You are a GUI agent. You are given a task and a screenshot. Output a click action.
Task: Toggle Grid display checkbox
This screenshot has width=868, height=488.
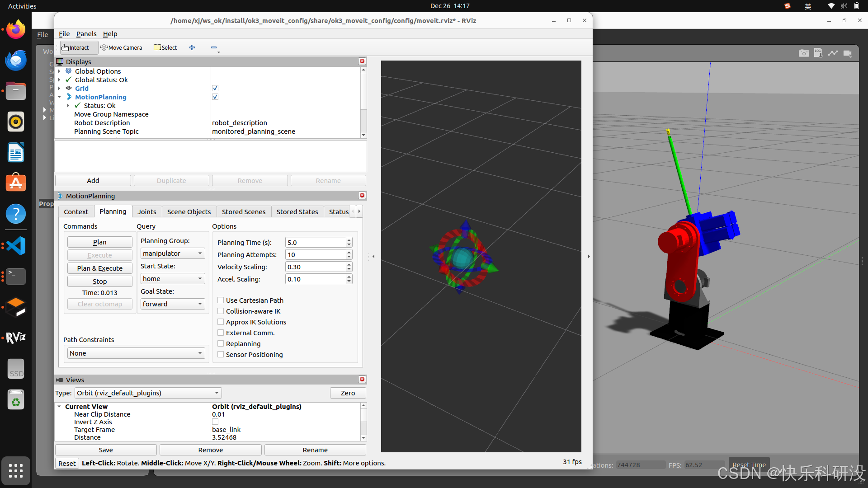click(x=215, y=89)
